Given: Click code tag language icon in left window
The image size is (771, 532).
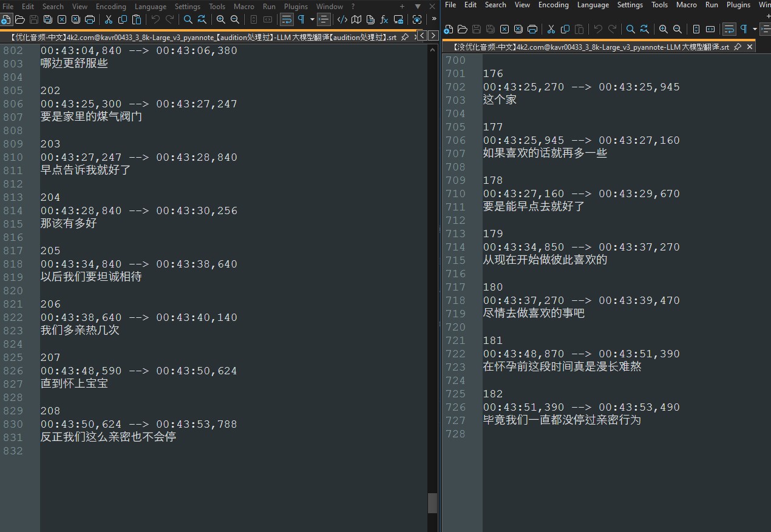Looking at the screenshot, I should point(342,19).
